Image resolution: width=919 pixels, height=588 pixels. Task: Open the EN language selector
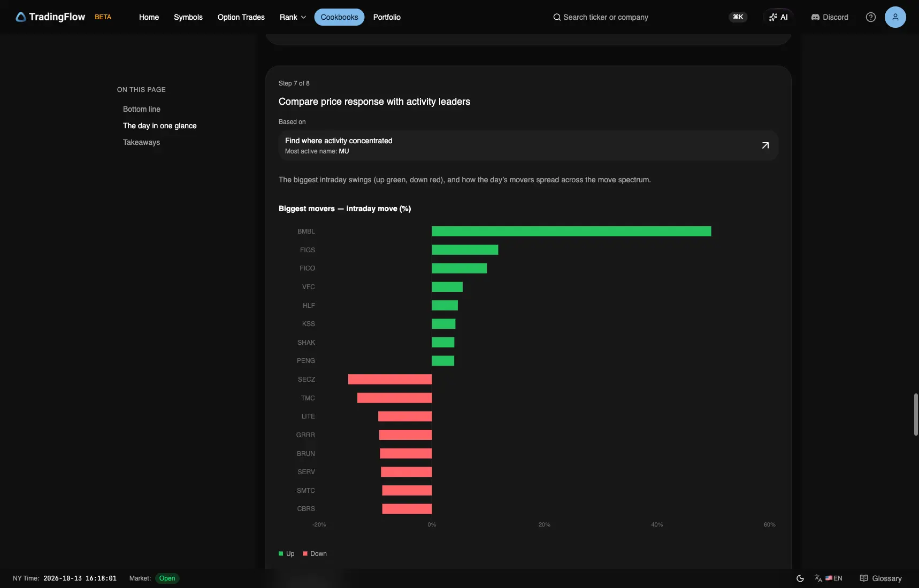(828, 578)
